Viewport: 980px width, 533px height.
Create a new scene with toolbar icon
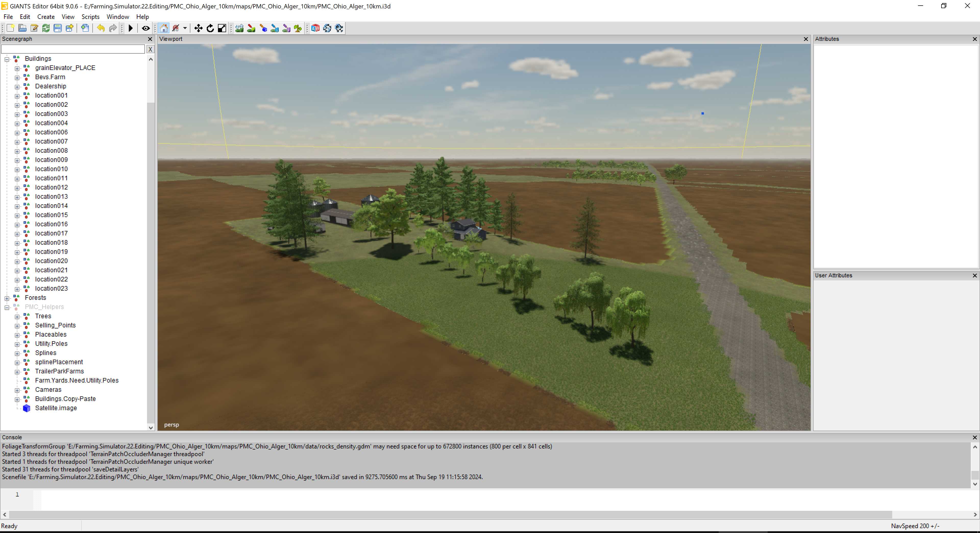click(x=10, y=28)
